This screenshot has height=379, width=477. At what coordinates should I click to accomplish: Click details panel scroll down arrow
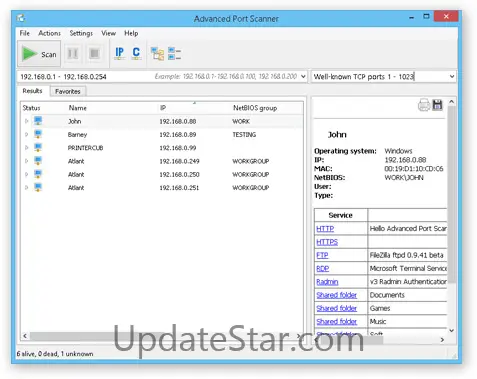click(452, 330)
